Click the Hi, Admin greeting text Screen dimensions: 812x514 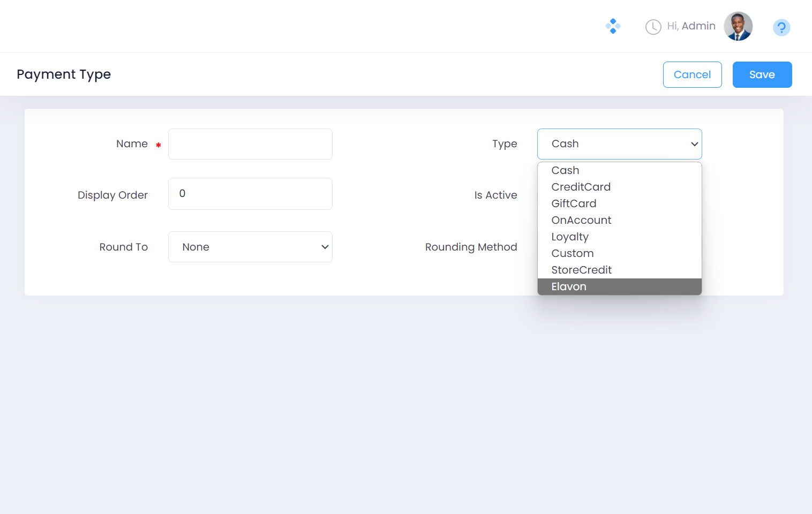tap(691, 26)
